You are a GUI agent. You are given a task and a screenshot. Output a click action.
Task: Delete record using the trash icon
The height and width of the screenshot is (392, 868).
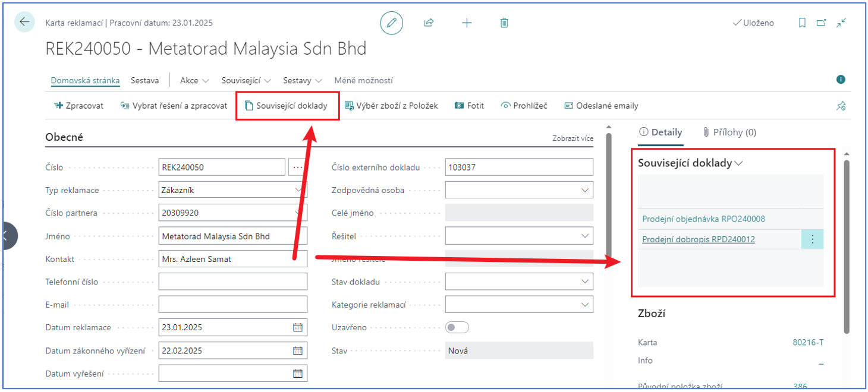pos(504,23)
